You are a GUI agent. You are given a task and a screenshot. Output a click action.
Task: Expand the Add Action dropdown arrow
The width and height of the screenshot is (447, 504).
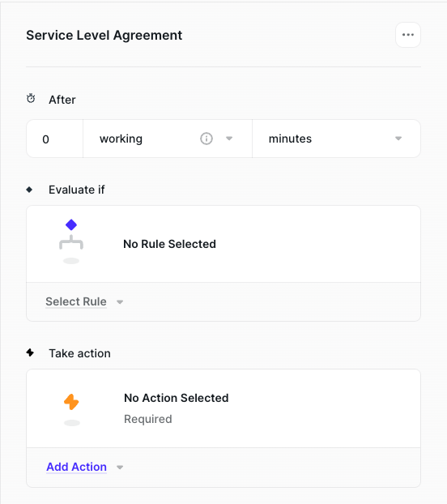(120, 467)
